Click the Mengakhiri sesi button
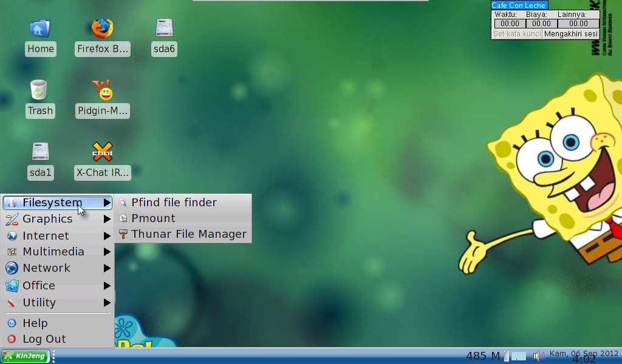The image size is (622, 364). click(570, 34)
